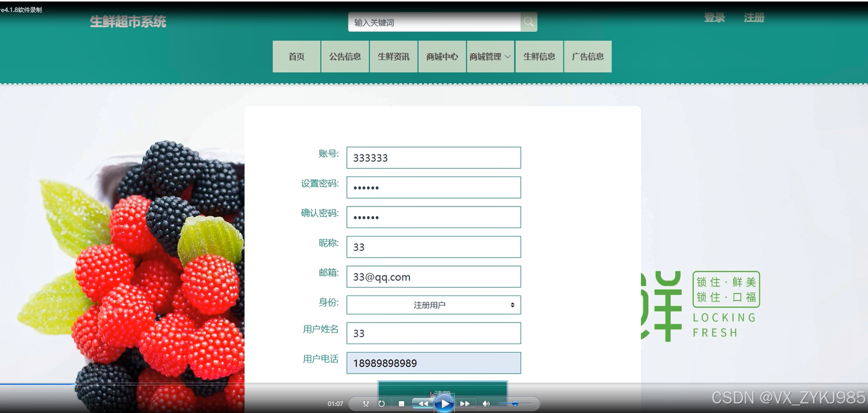Image resolution: width=868 pixels, height=413 pixels.
Task: Open 生鲜资讯 page
Action: (x=393, y=56)
